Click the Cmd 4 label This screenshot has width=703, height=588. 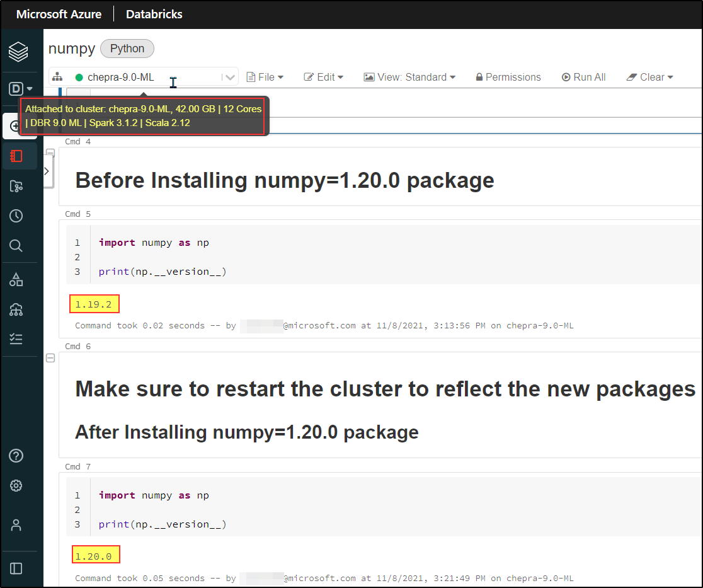pos(77,141)
